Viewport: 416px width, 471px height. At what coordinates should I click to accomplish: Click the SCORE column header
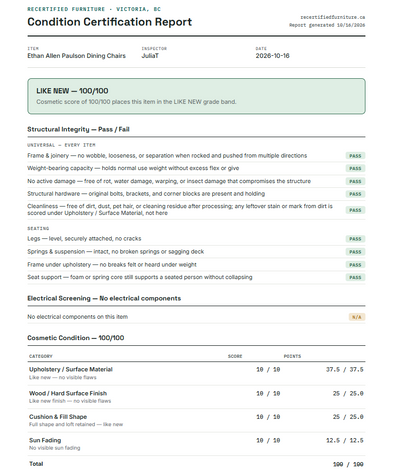tap(235, 356)
